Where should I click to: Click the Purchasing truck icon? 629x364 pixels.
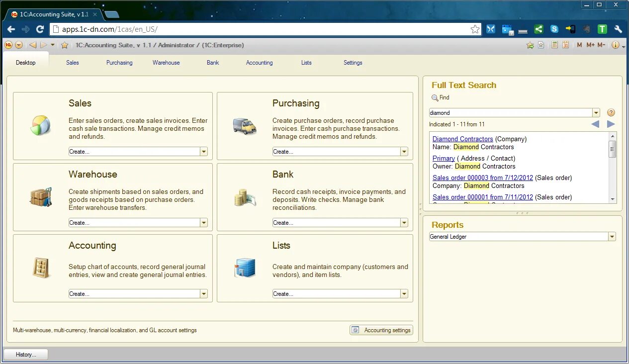245,126
